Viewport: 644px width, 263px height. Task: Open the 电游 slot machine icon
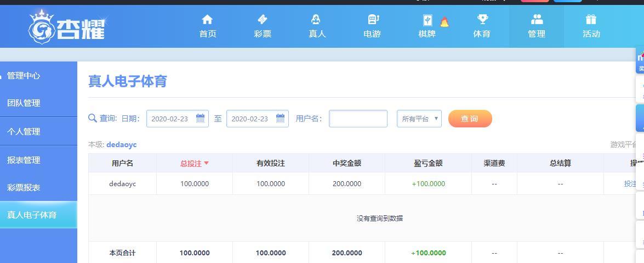tap(372, 20)
